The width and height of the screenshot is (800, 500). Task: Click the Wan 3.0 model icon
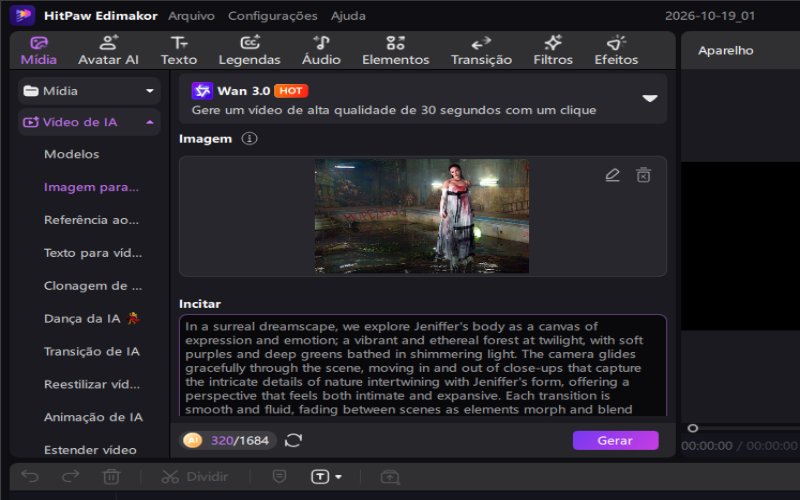(202, 91)
